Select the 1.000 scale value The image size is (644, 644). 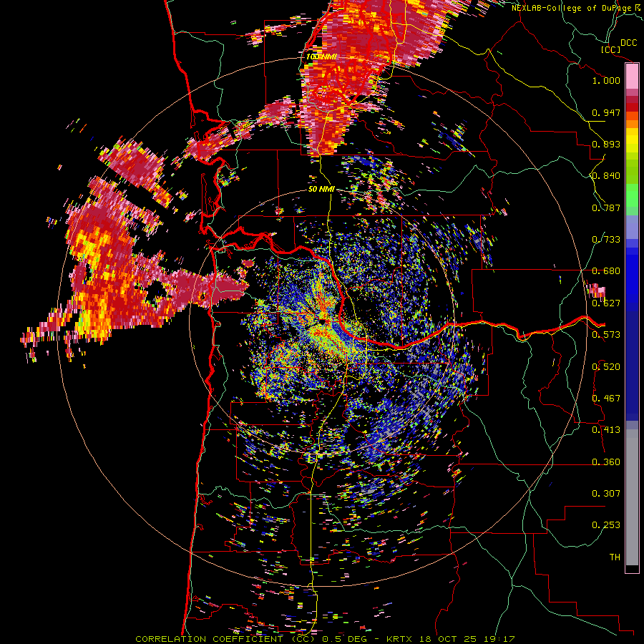point(606,80)
